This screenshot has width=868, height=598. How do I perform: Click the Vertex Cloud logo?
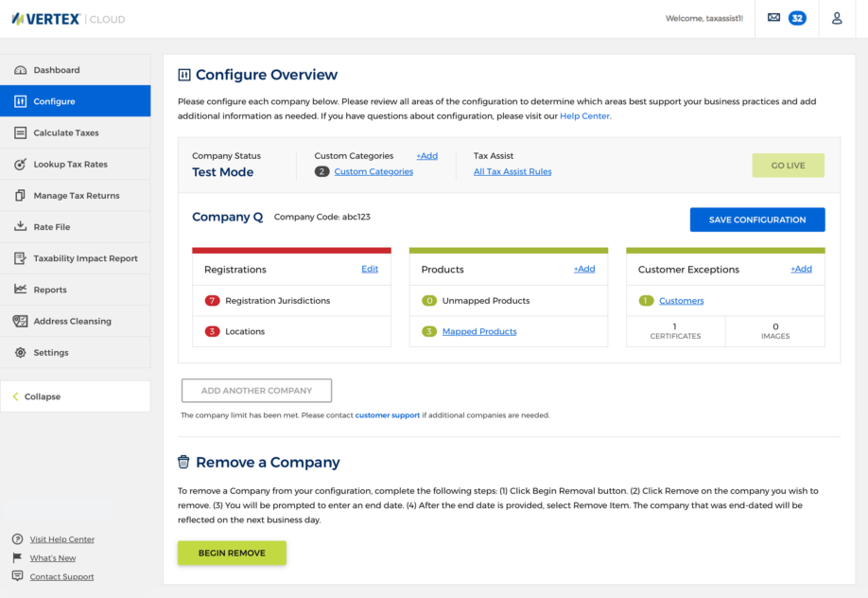coord(69,19)
